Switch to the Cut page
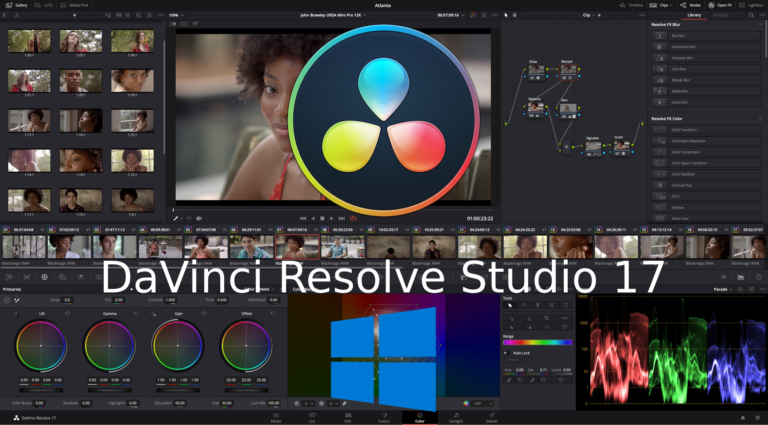This screenshot has height=425, width=768. pos(312,418)
